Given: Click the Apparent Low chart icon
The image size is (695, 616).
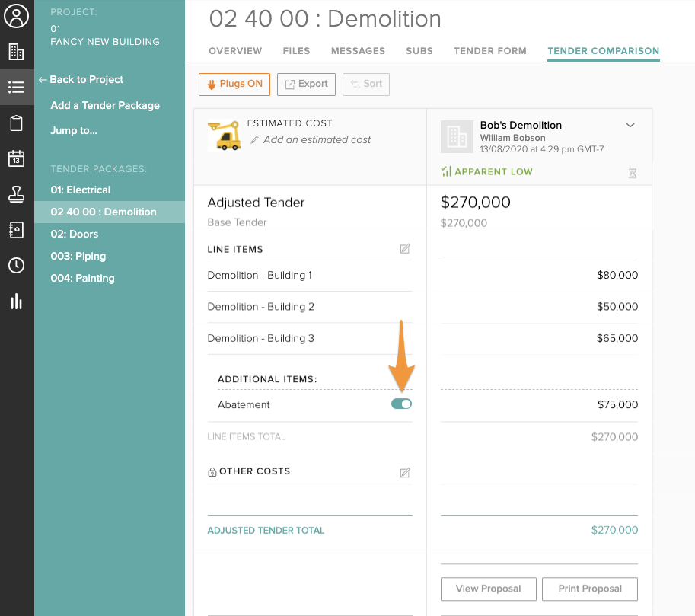Looking at the screenshot, I should coord(446,171).
